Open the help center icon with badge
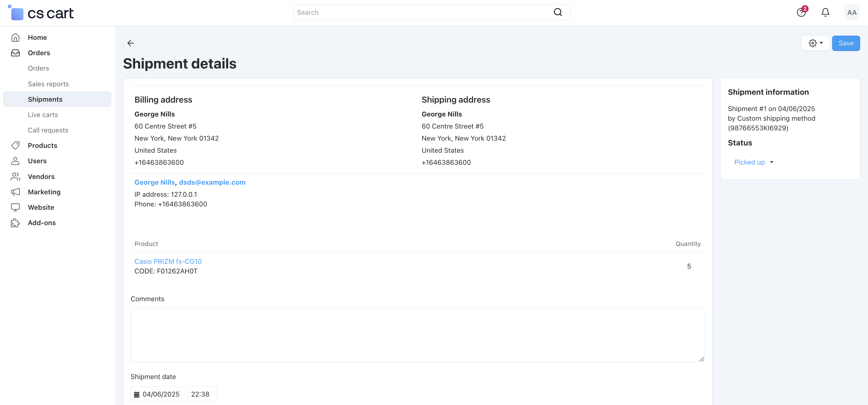Screen dimensions: 868x405 pos(802,12)
